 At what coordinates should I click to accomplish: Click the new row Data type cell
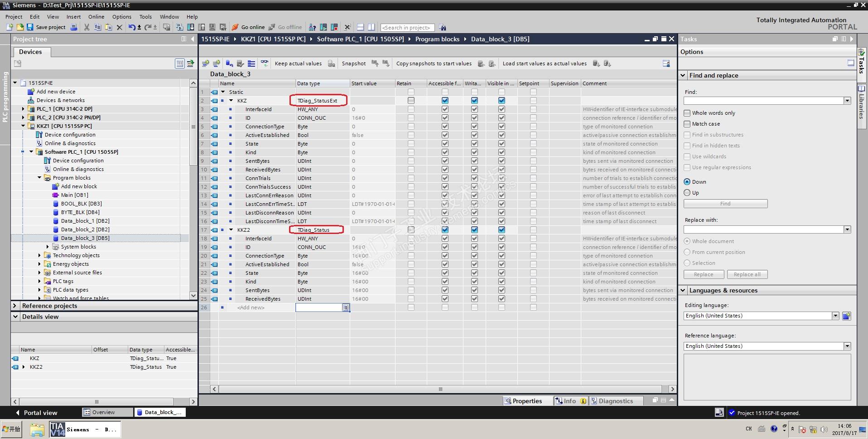[319, 307]
